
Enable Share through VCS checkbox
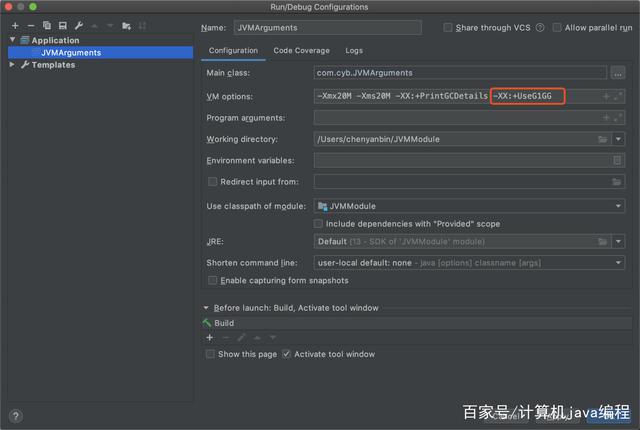448,28
